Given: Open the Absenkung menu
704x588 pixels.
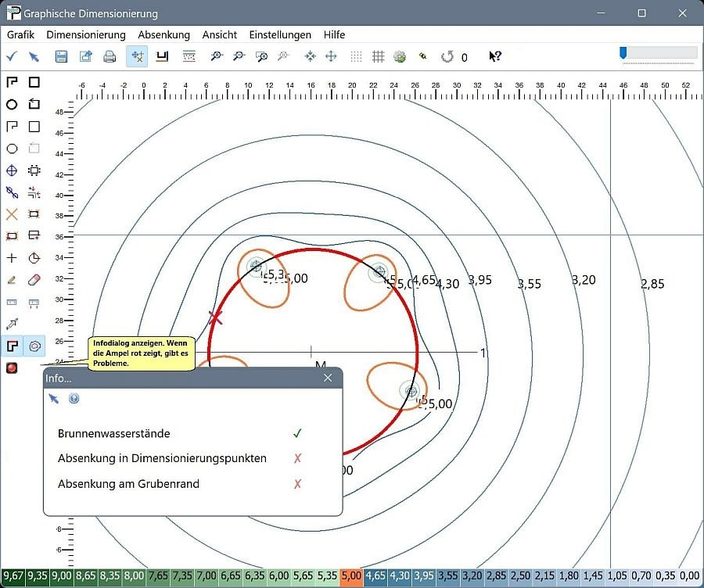Looking at the screenshot, I should [x=163, y=34].
